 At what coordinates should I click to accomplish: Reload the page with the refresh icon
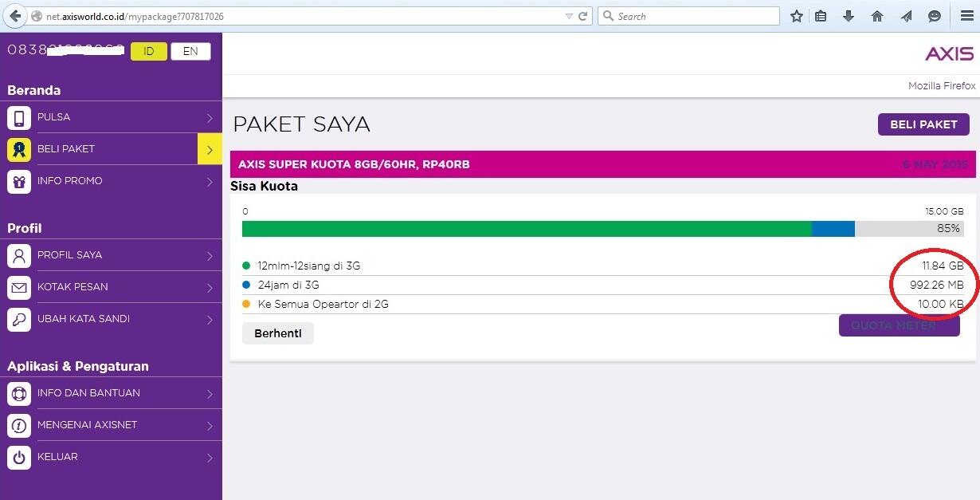582,16
